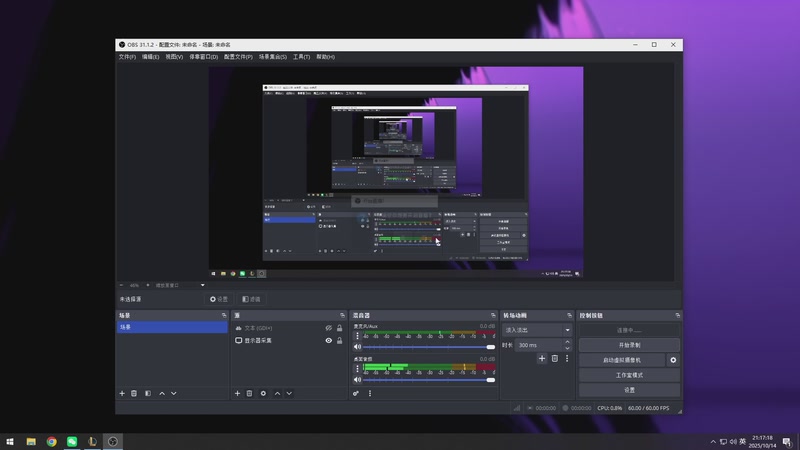Add a new scene with the Scenes panel plus icon

(x=122, y=393)
